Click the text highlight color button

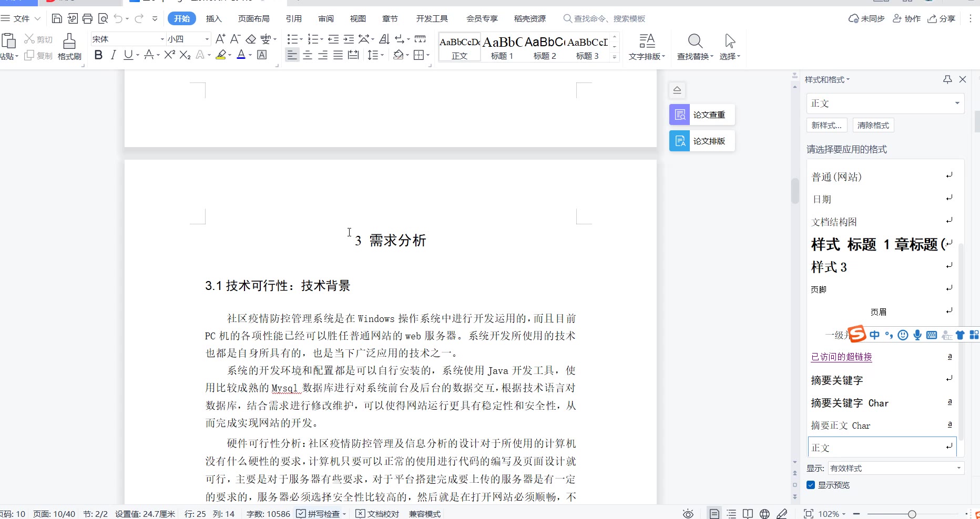(221, 55)
